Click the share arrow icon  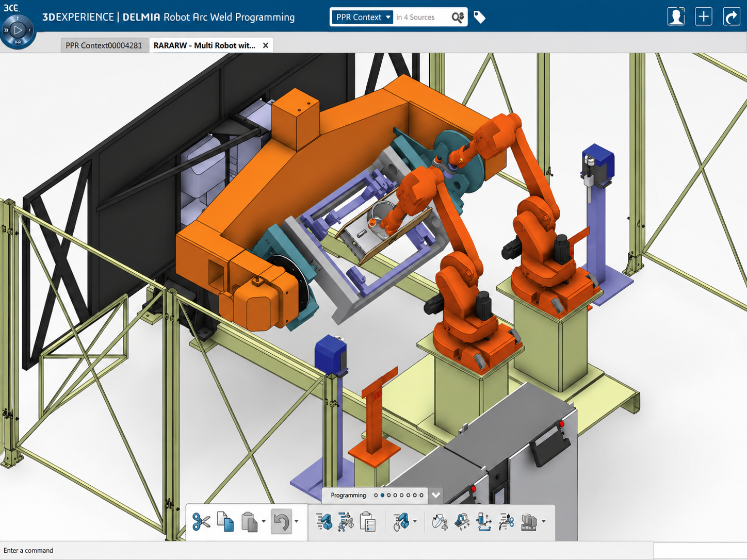click(x=732, y=17)
